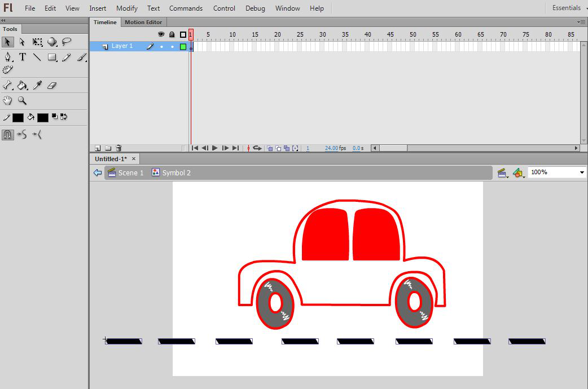Image resolution: width=588 pixels, height=389 pixels.
Task: Select the Paint Bucket tool
Action: (x=23, y=86)
